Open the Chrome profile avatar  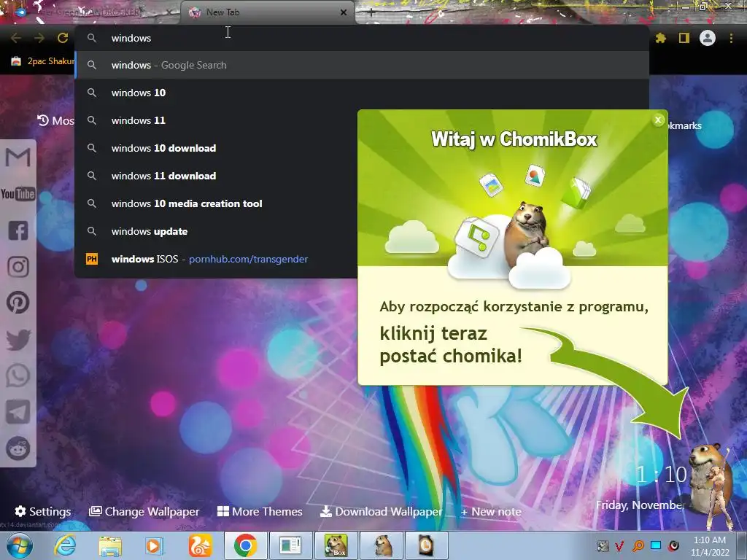pos(708,38)
